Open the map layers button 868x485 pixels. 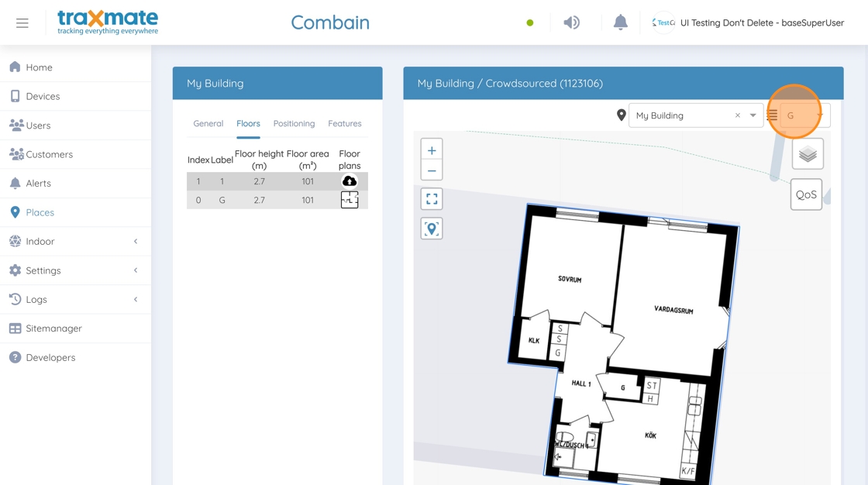click(808, 154)
